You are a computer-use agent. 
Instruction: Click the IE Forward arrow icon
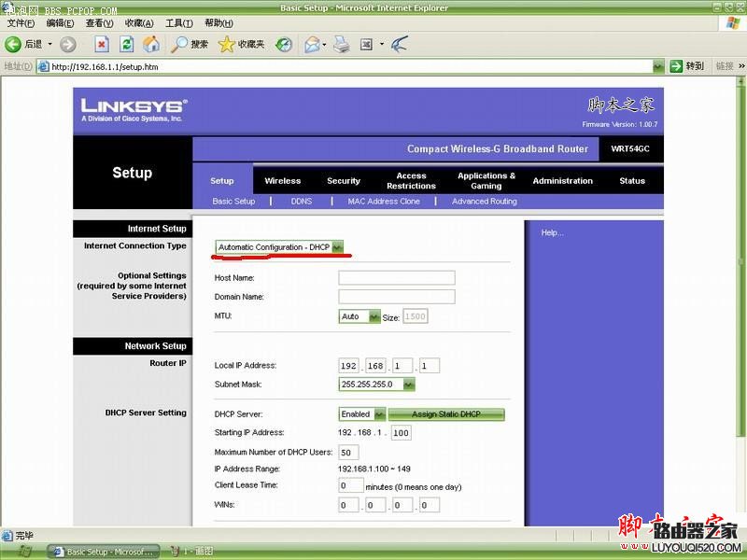[67, 44]
